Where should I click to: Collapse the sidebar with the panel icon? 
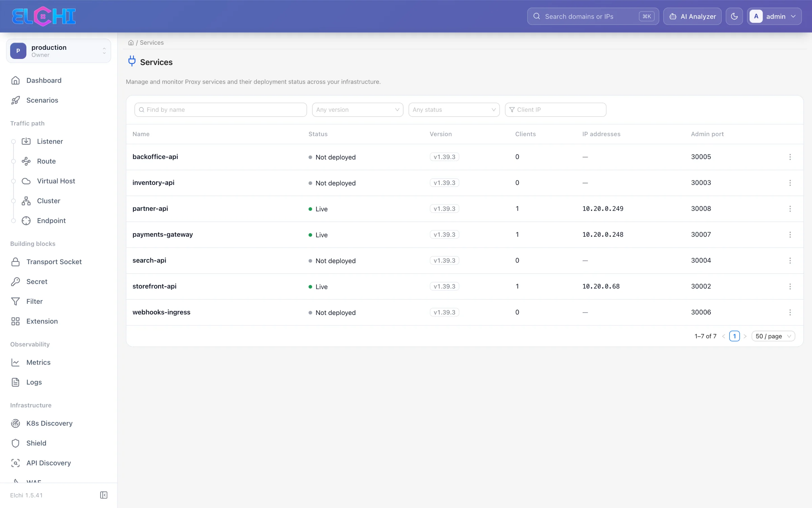(x=104, y=495)
